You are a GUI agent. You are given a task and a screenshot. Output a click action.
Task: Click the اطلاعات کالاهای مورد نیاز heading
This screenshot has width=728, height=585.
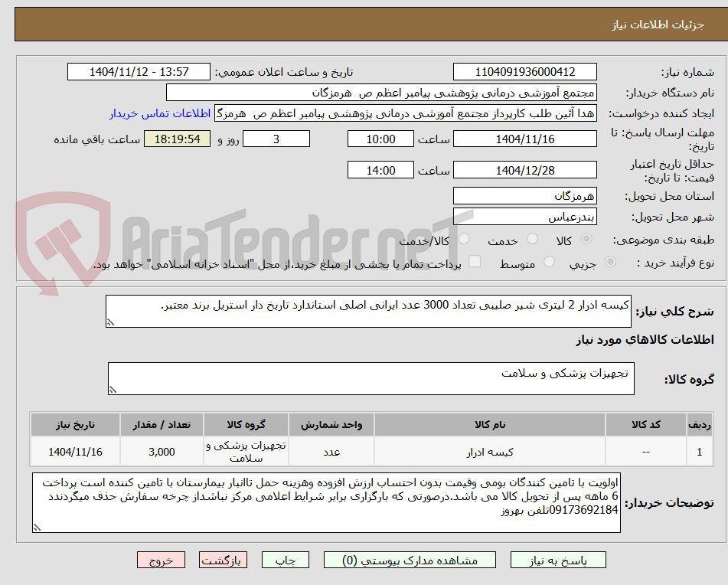tap(645, 340)
